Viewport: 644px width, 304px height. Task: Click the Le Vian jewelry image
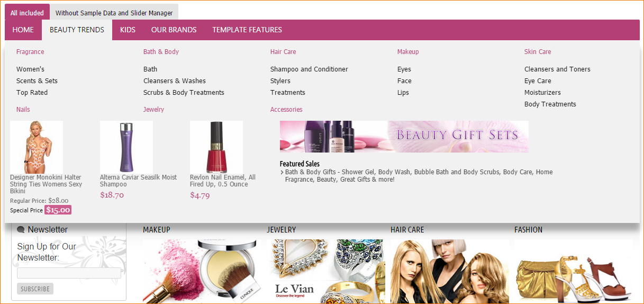325,271
